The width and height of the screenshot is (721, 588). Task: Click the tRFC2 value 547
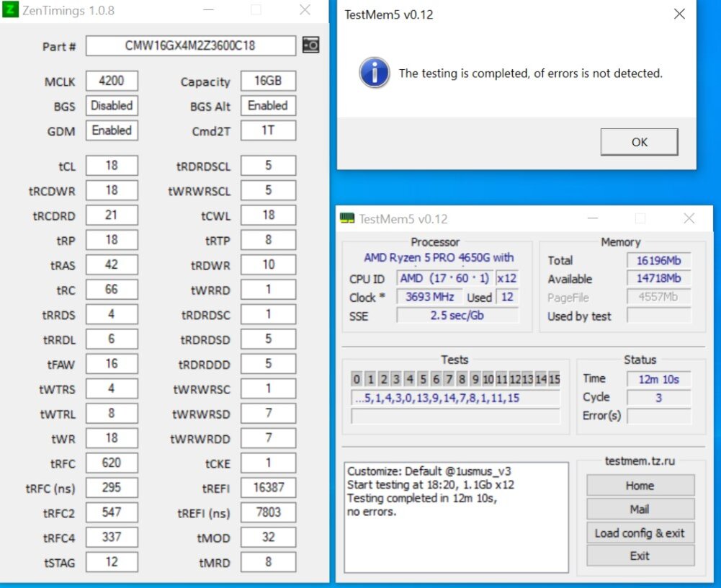[x=112, y=512]
